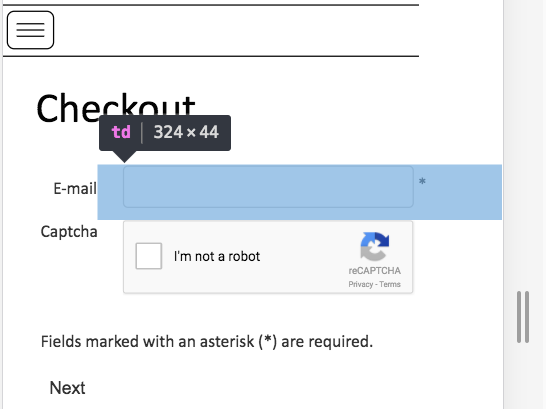Click the Checkout page heading

click(116, 109)
